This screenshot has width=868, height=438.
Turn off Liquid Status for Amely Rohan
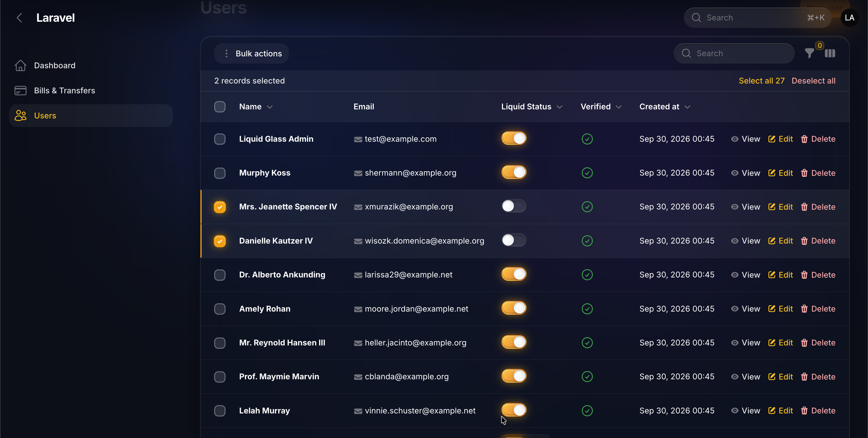point(514,308)
